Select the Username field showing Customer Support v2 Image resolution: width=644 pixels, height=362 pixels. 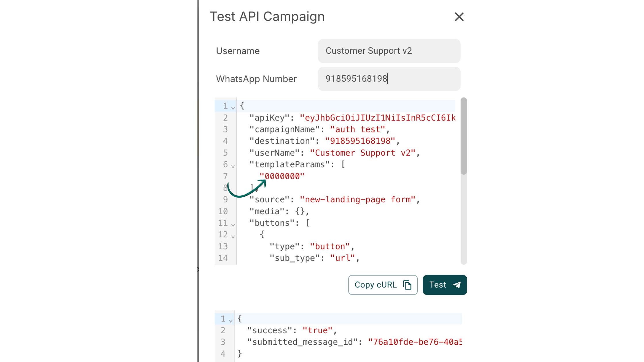click(389, 51)
